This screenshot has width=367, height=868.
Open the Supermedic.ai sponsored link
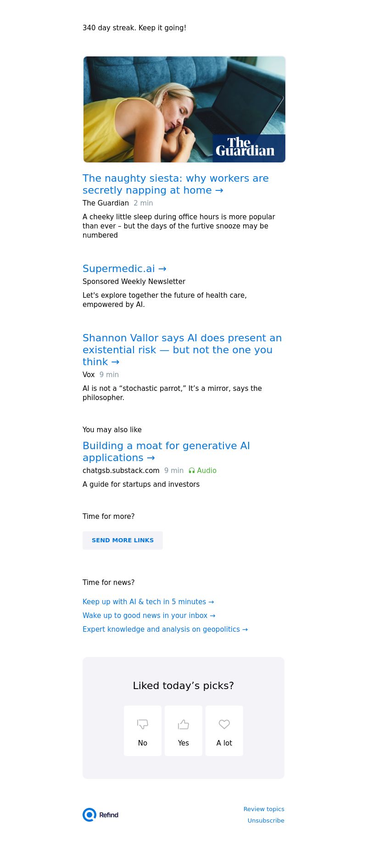click(x=124, y=268)
